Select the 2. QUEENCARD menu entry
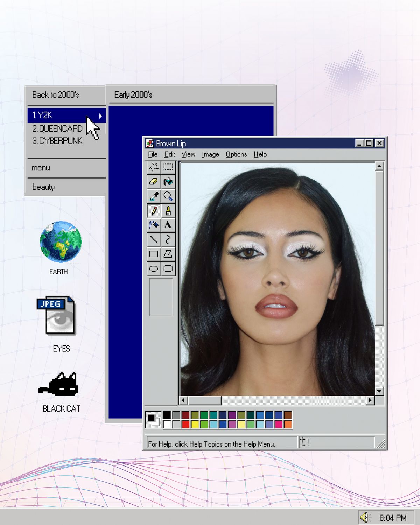The image size is (420, 525). click(57, 129)
